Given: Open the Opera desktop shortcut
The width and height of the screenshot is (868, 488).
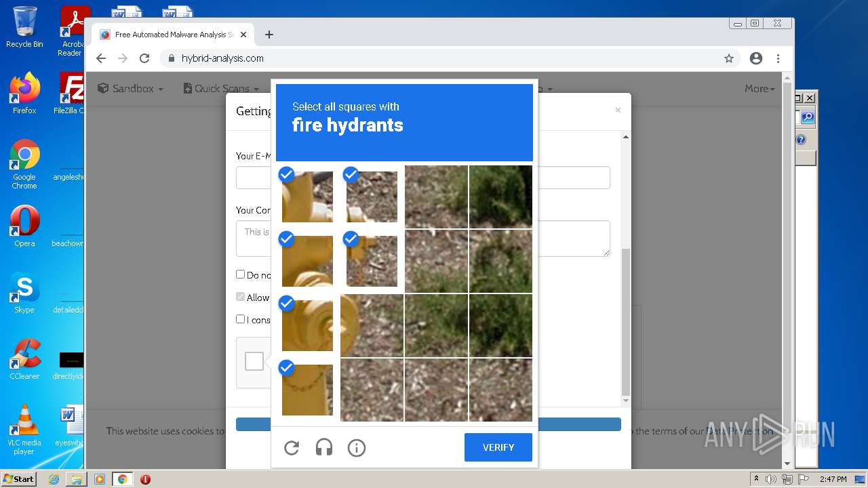Looking at the screenshot, I should 24,226.
